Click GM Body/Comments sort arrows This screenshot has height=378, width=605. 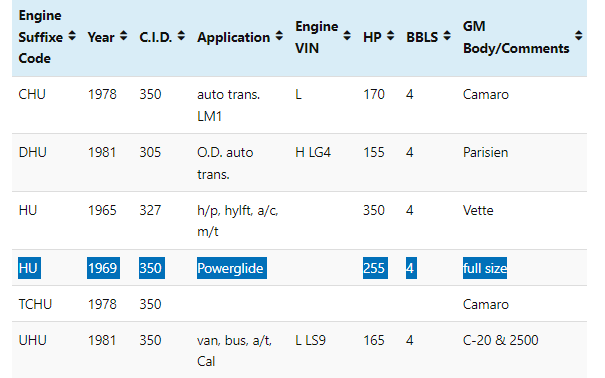(x=578, y=36)
